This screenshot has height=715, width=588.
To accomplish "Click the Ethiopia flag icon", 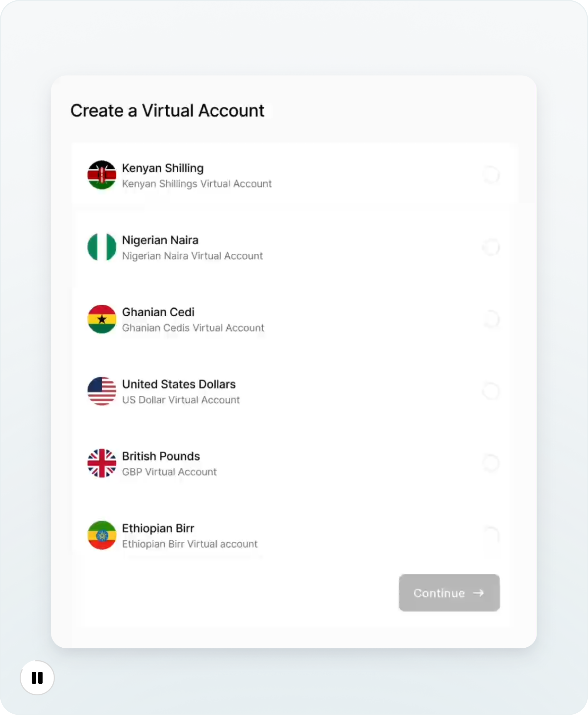I will [102, 535].
